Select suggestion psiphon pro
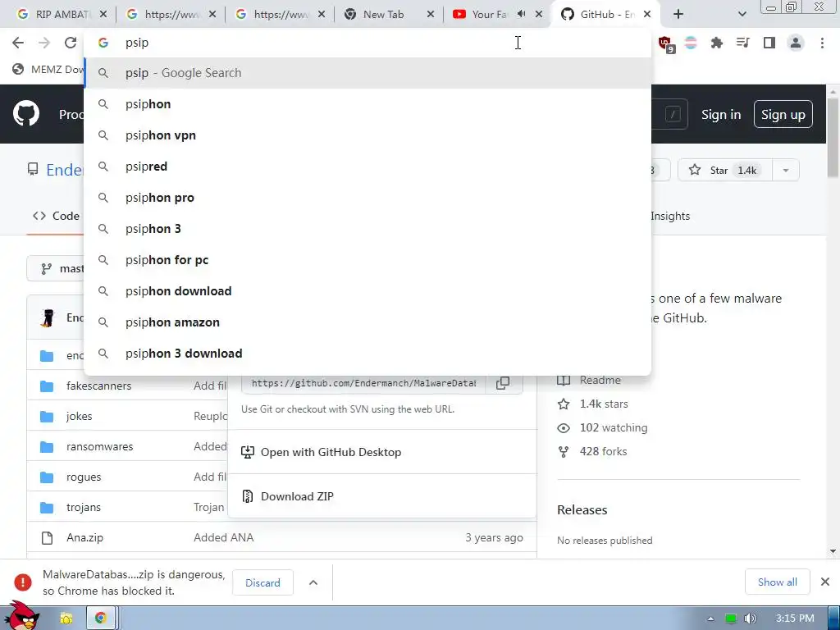The width and height of the screenshot is (840, 630). click(x=367, y=198)
